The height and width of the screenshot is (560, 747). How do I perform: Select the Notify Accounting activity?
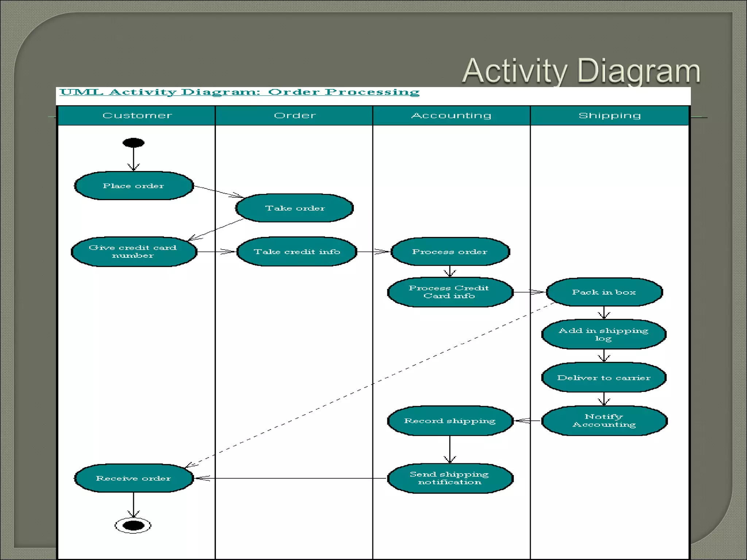(x=604, y=421)
